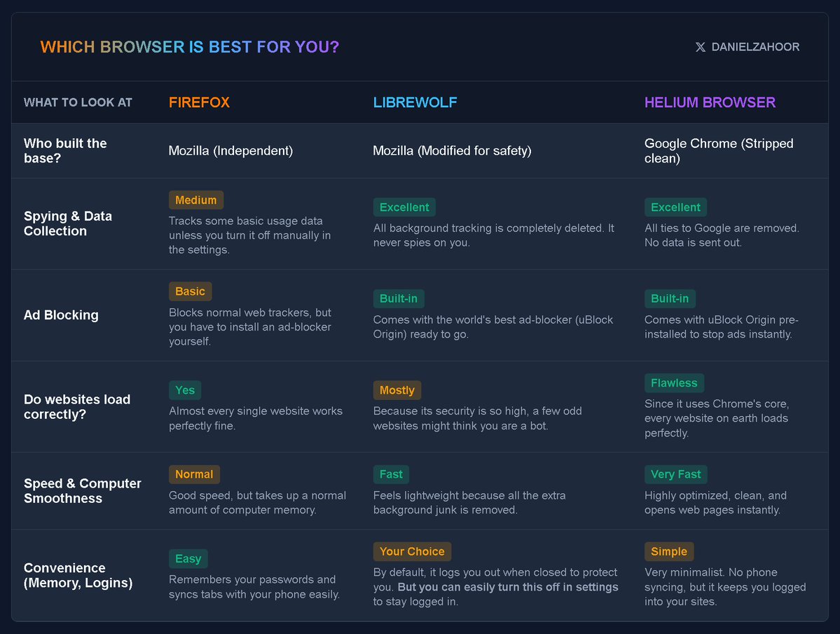Click bold 'But you can easily turn this off in settings'
840x634 pixels.
[x=508, y=588]
